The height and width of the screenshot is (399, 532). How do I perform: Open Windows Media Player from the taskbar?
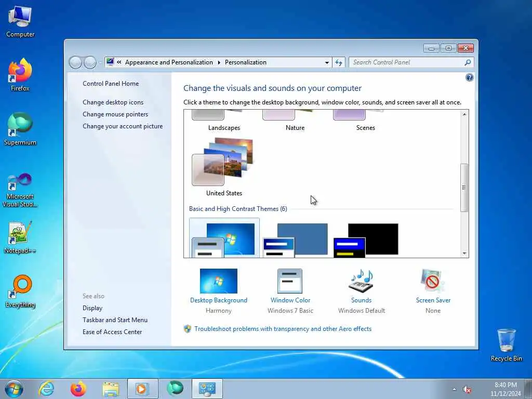coord(142,389)
